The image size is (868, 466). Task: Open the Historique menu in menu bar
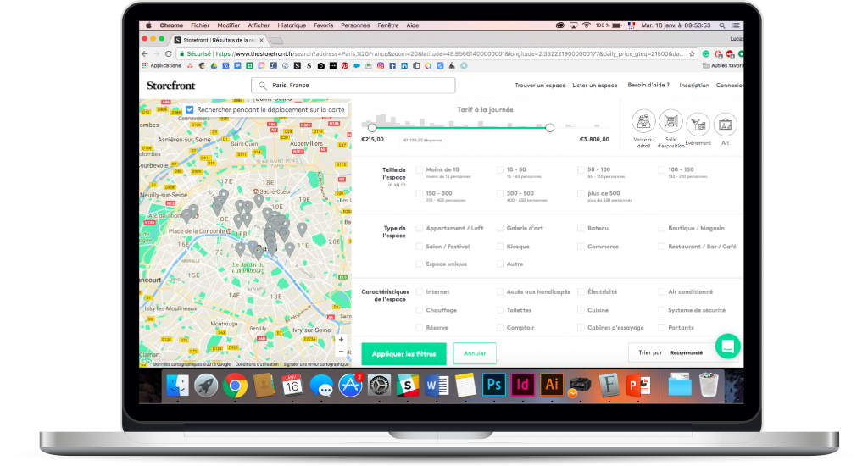[x=292, y=25]
